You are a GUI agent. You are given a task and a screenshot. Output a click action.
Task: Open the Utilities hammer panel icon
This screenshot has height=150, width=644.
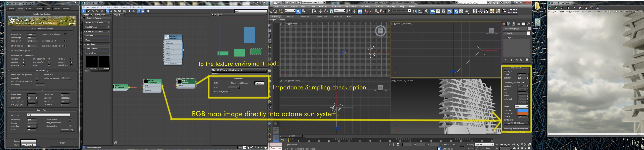pyautogui.click(x=528, y=24)
